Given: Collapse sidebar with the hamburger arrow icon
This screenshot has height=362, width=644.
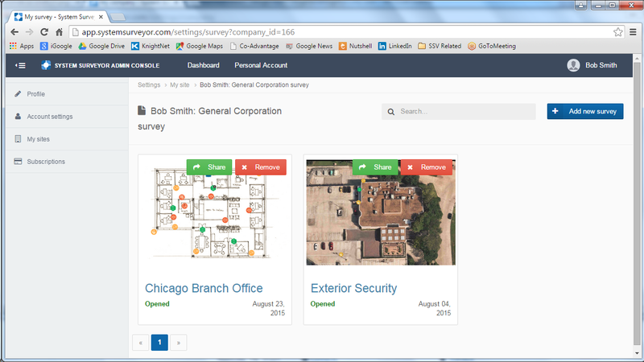Looking at the screenshot, I should tap(20, 65).
